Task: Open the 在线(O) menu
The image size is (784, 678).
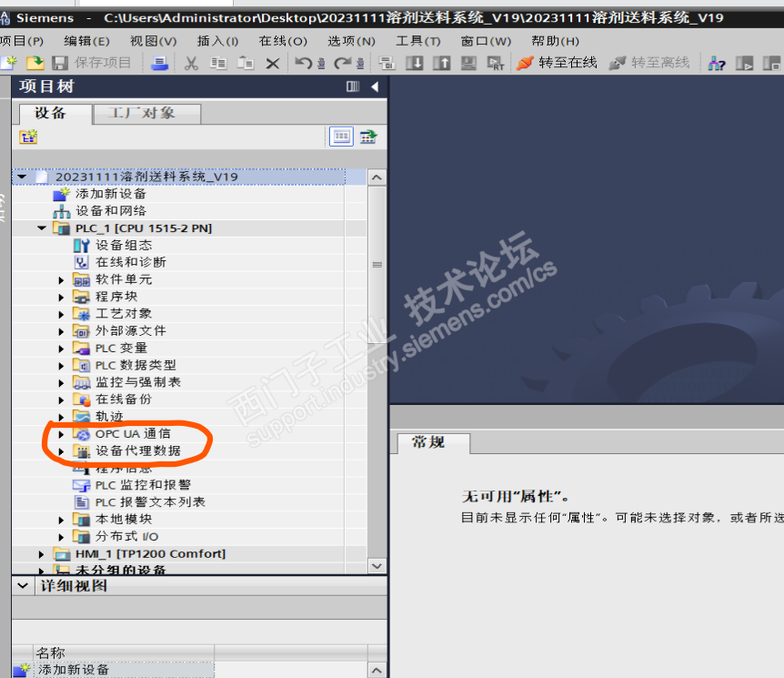Action: (x=283, y=41)
